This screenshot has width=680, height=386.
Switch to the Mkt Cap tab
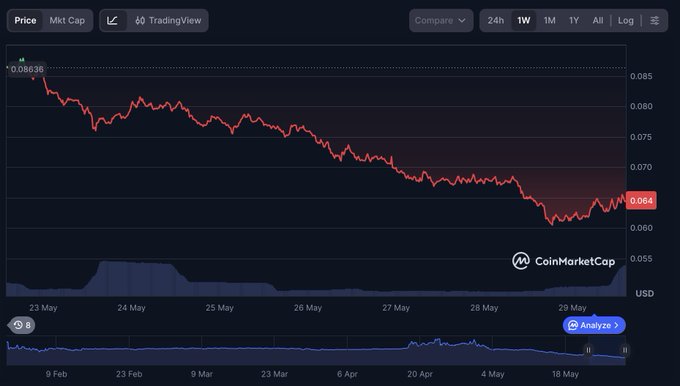67,20
